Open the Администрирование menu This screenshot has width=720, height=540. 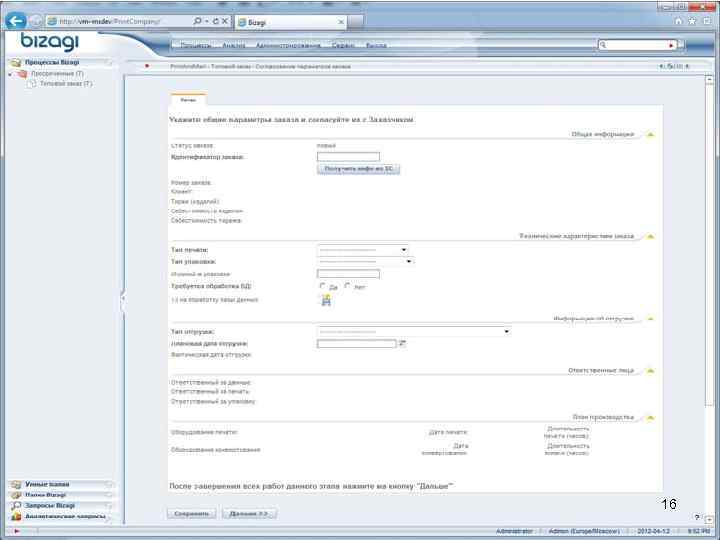coord(288,45)
